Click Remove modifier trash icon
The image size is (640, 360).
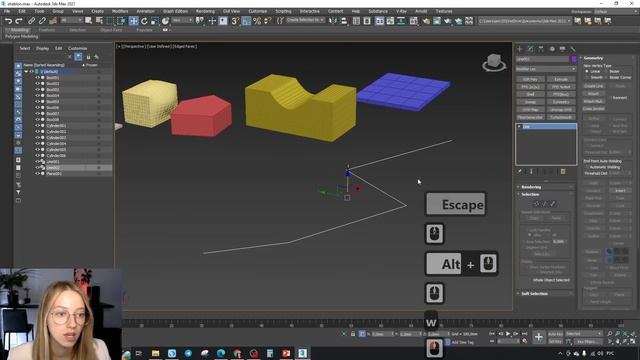(x=563, y=171)
